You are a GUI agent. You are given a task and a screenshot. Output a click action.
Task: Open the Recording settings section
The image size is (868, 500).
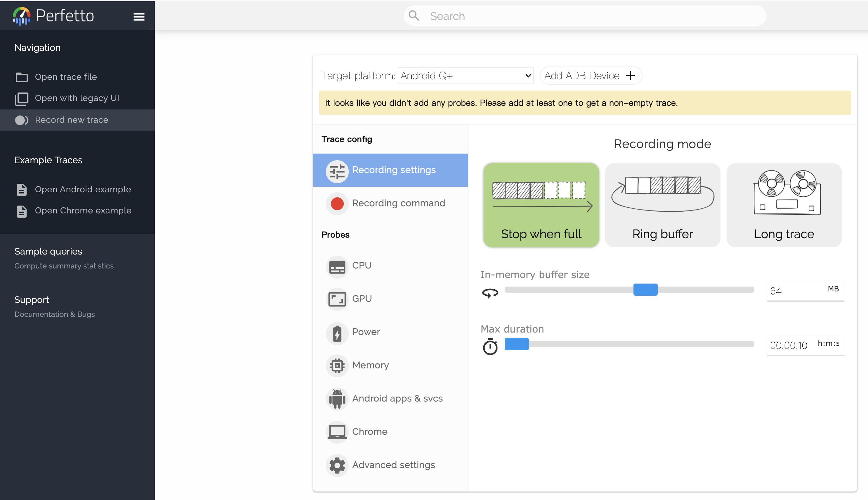click(390, 170)
